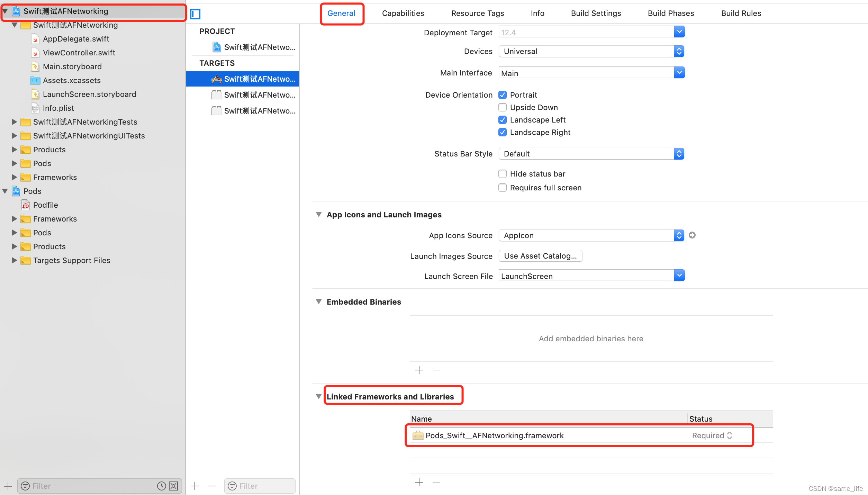
Task: Add an embedded binary with plus icon
Action: (419, 370)
